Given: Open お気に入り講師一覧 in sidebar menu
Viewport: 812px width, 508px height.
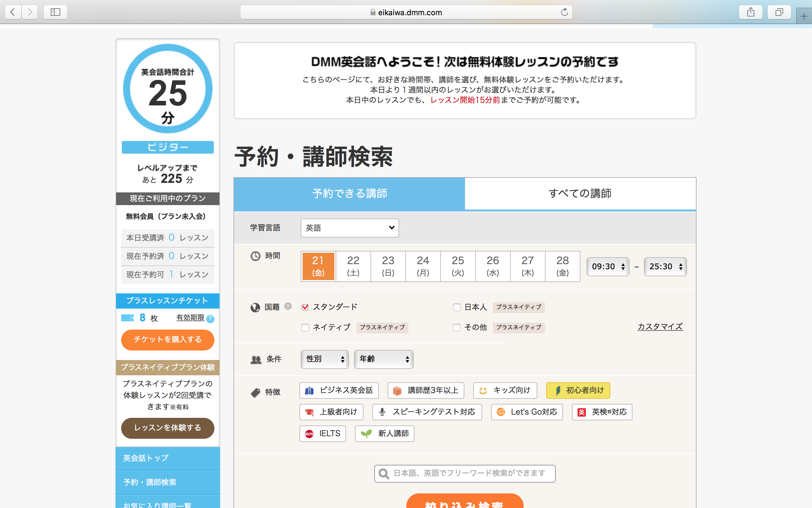Looking at the screenshot, I should click(168, 502).
